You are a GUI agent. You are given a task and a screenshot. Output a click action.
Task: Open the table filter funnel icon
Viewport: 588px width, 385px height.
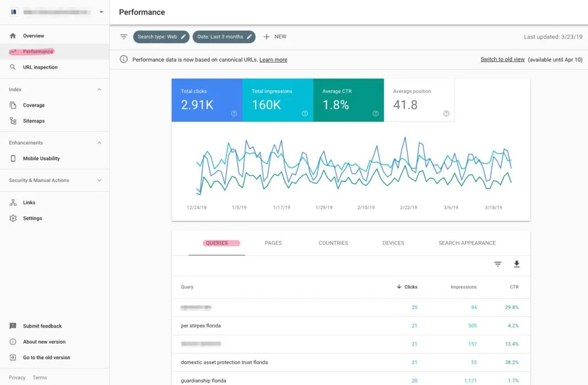pos(497,265)
